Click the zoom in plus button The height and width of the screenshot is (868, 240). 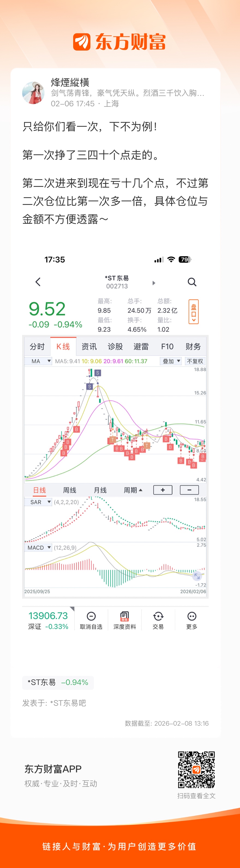coord(163,490)
